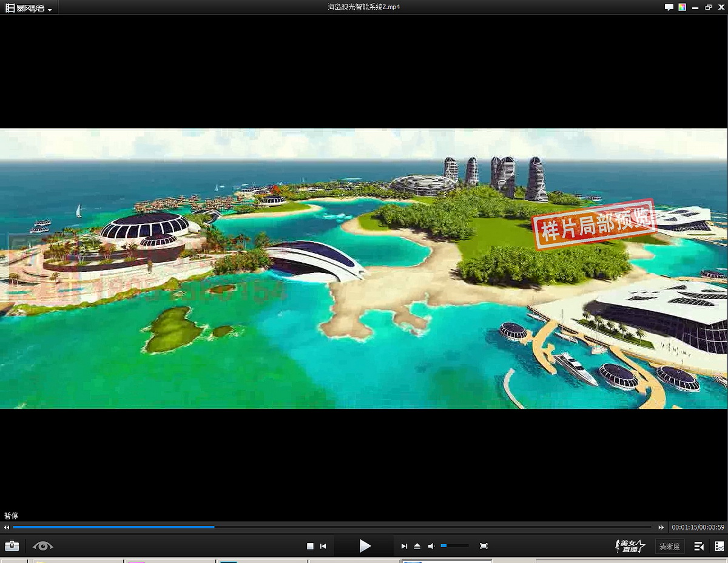Open the 美女直播 live stream link
The width and height of the screenshot is (728, 563).
[630, 546]
